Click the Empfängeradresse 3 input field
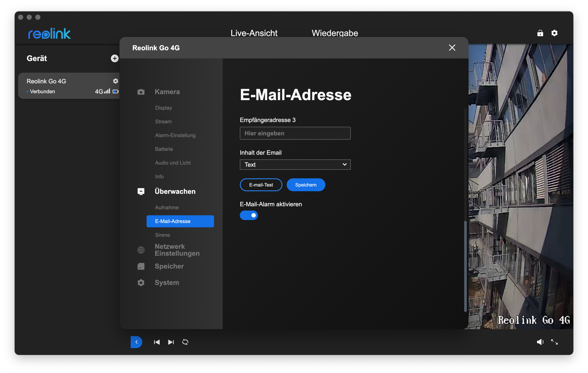588x373 pixels. tap(295, 133)
